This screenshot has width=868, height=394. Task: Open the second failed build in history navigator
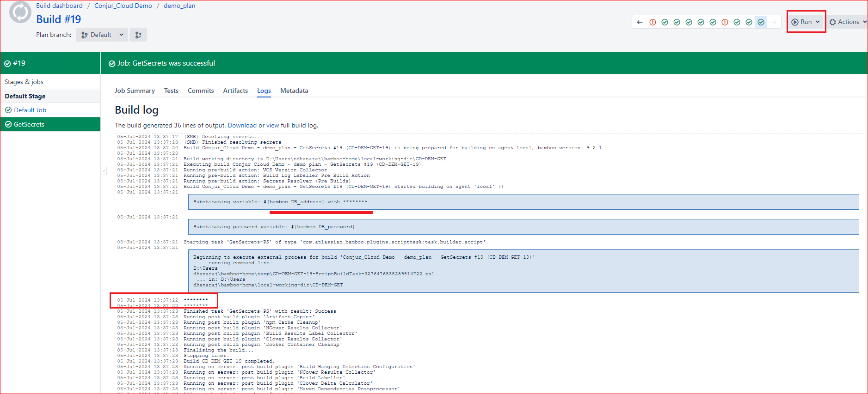(x=725, y=22)
